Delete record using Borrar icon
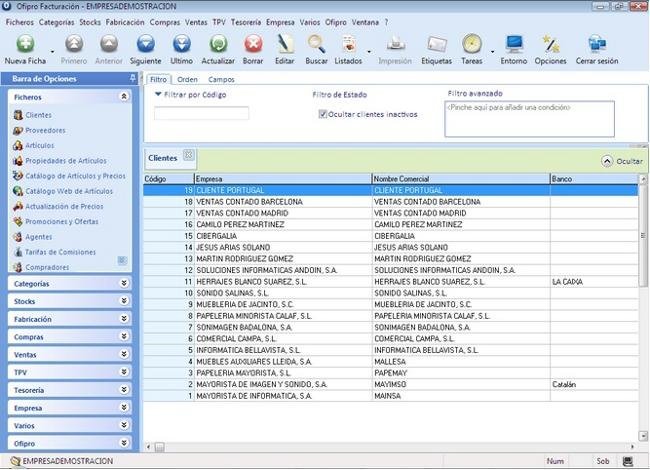Viewport: 650px width, 470px height. [x=253, y=45]
